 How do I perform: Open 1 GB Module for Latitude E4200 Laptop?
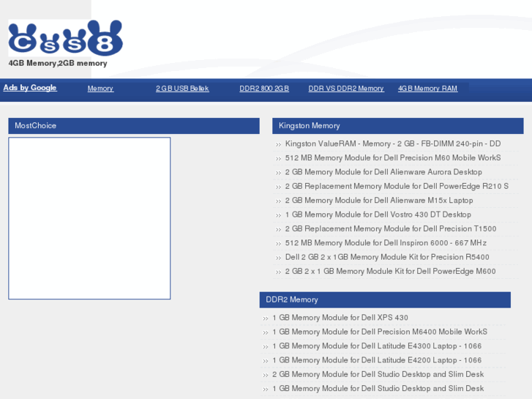coord(377,360)
